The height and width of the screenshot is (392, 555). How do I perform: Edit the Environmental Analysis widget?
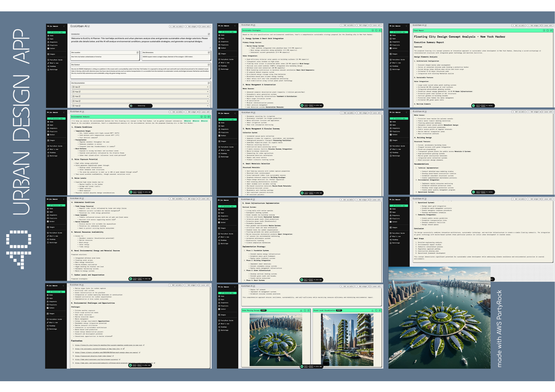pyautogui.click(x=209, y=117)
